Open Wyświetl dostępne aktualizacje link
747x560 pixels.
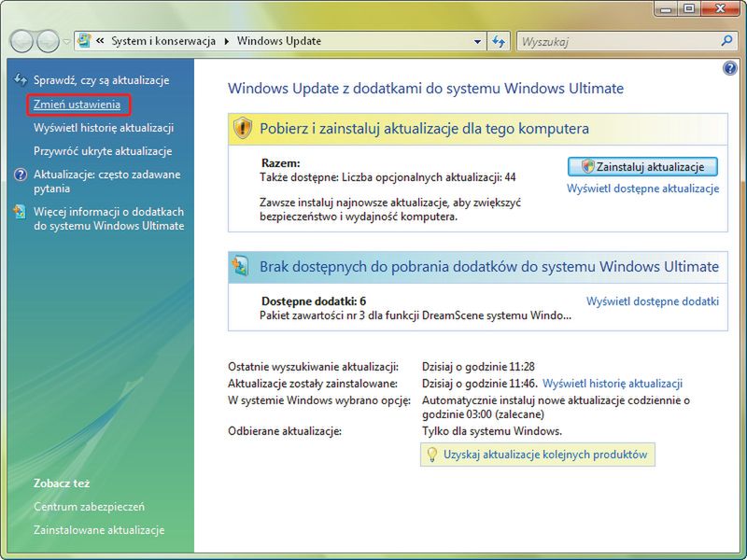(642, 189)
